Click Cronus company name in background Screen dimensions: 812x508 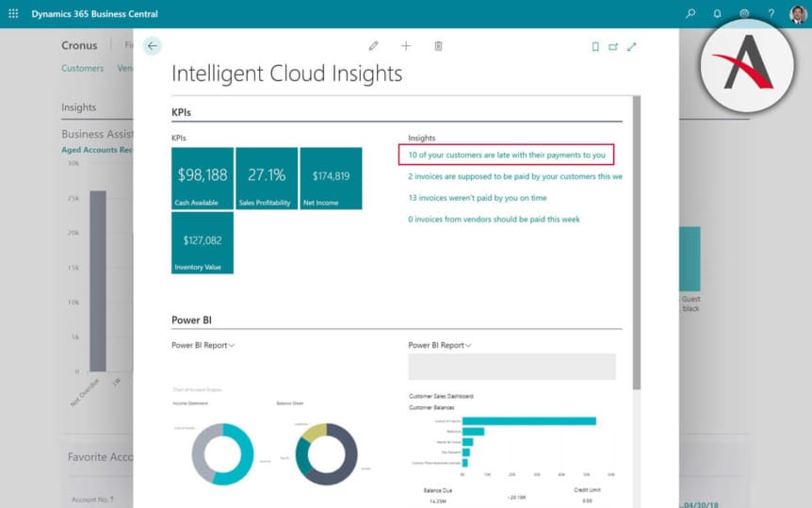click(x=79, y=45)
